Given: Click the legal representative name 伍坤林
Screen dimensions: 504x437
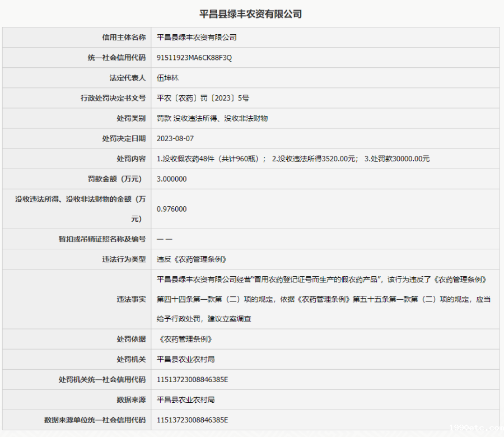Looking at the screenshot, I should (x=167, y=78).
